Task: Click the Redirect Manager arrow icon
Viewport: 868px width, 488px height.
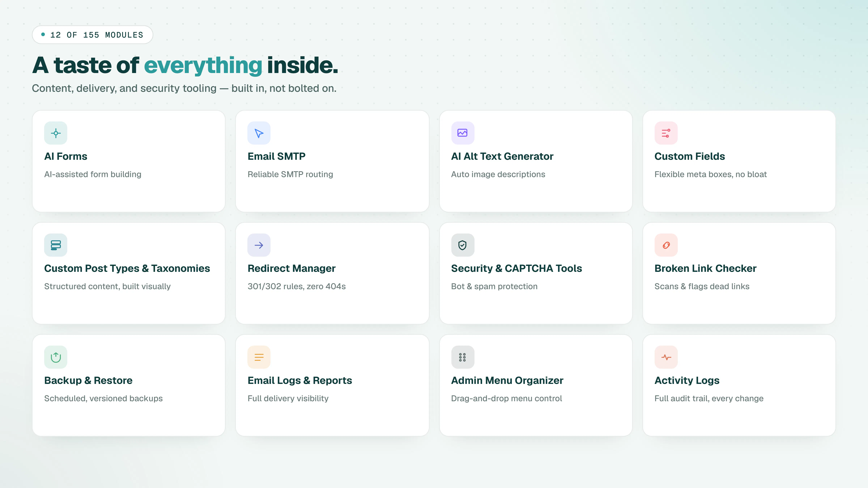Action: click(259, 245)
